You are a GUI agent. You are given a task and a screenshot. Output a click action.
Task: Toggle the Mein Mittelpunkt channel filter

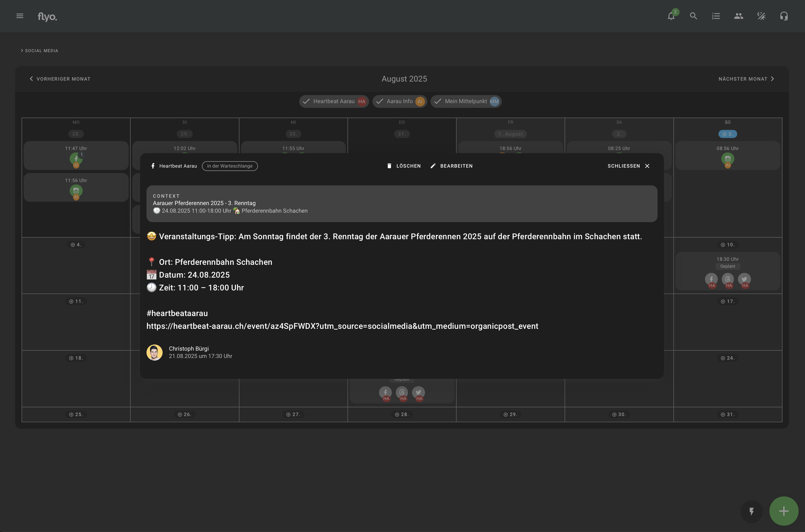tap(466, 101)
